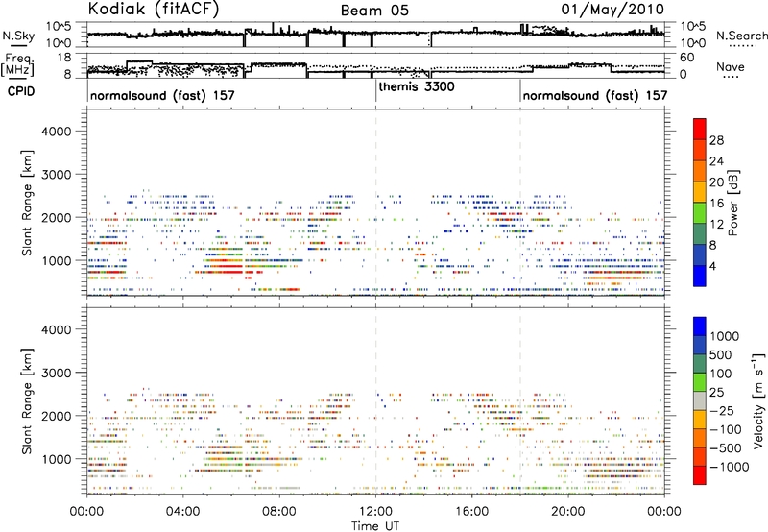Click the 04:00 time axis label
Image resolution: width=768 pixels, height=532 pixels.
(182, 512)
